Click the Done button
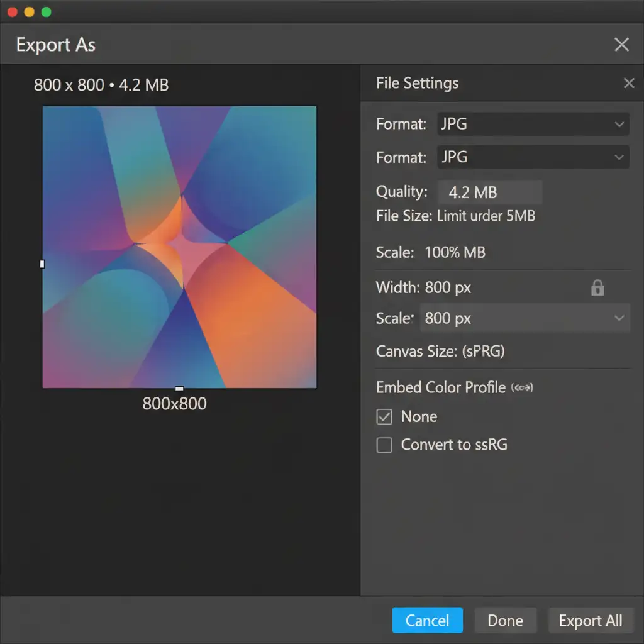Screen dimensions: 644x644 (505, 621)
